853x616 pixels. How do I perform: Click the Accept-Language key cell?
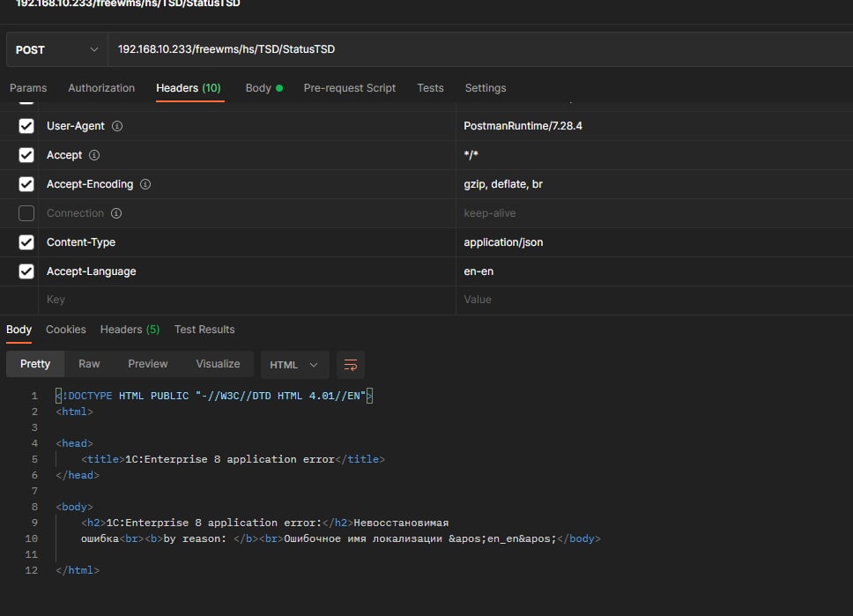(x=247, y=271)
